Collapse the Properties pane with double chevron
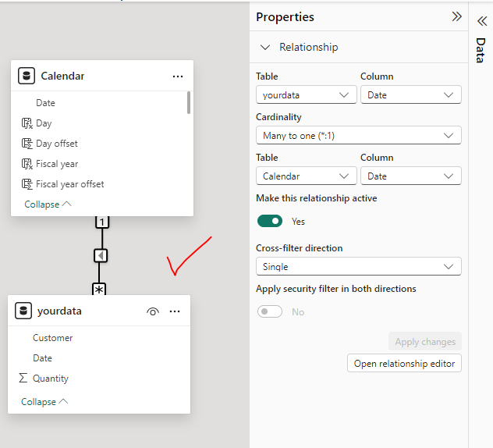493x448 pixels. coord(456,16)
